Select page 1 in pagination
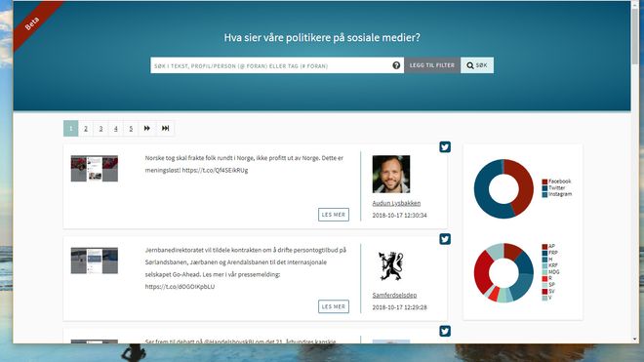 click(70, 128)
